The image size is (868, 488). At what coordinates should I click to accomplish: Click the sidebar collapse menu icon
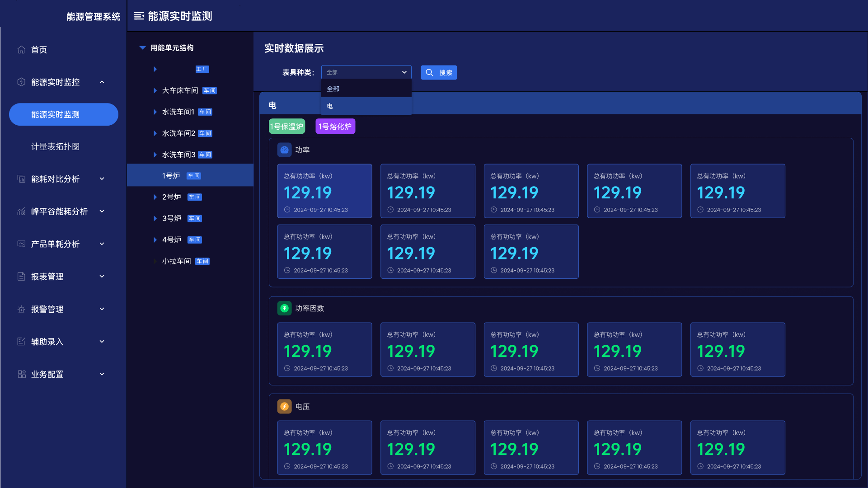(139, 16)
